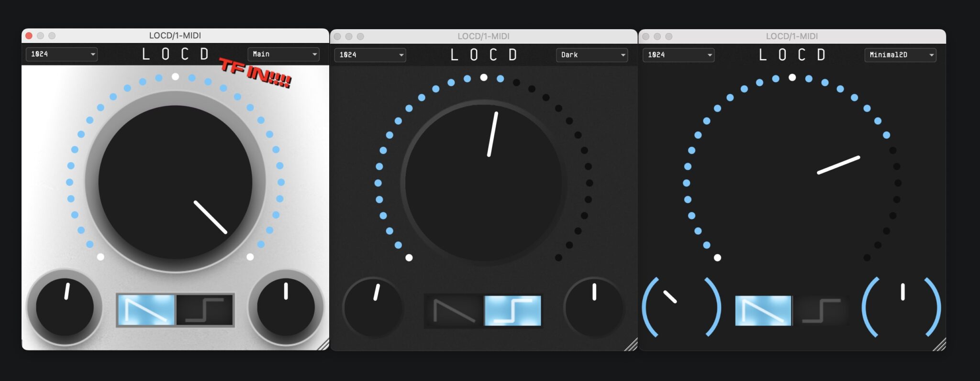Click the bottom-left small knob in Main window

pyautogui.click(x=65, y=307)
